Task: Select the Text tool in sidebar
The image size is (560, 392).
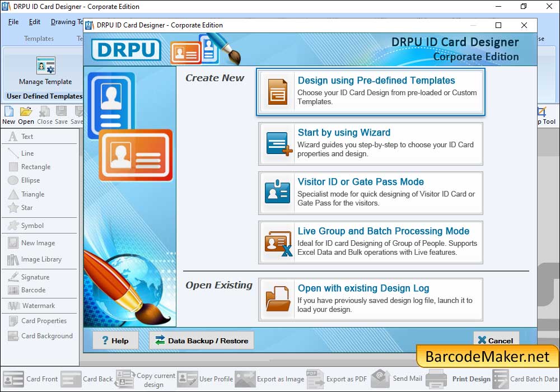Action: [21, 137]
